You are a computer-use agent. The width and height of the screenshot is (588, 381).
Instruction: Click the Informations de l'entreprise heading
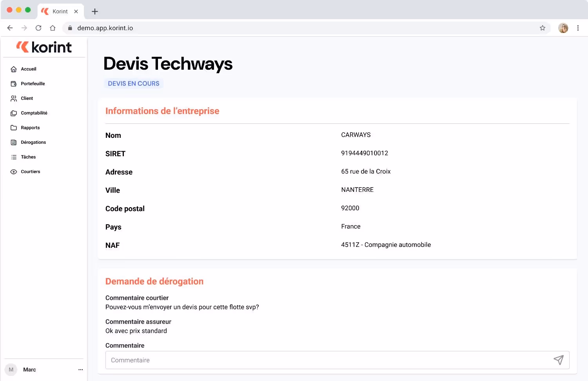(162, 111)
